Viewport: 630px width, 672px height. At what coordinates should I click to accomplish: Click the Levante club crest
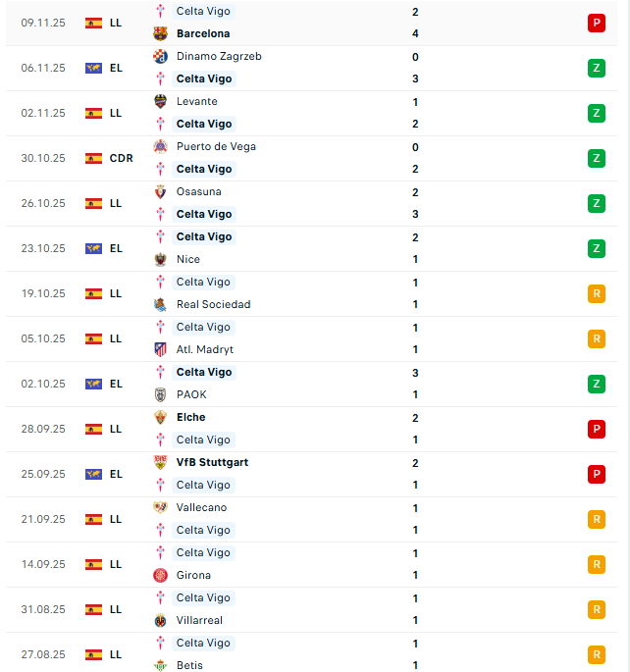pyautogui.click(x=161, y=101)
